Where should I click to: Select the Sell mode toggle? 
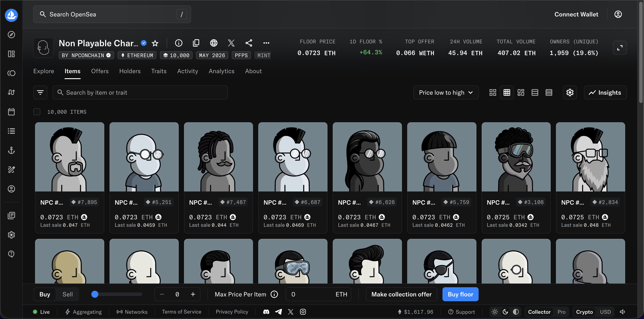(x=67, y=294)
